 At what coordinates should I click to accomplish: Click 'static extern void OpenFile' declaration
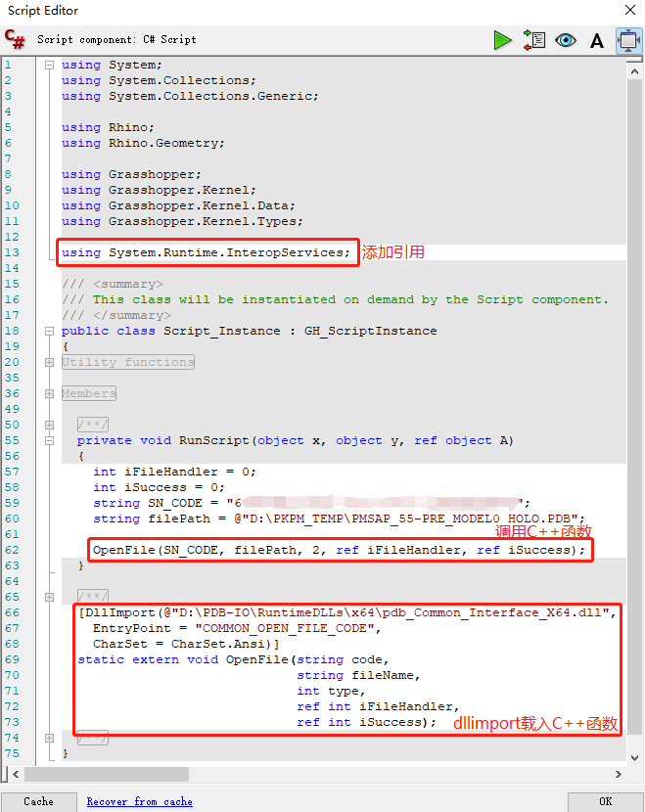[x=233, y=659]
